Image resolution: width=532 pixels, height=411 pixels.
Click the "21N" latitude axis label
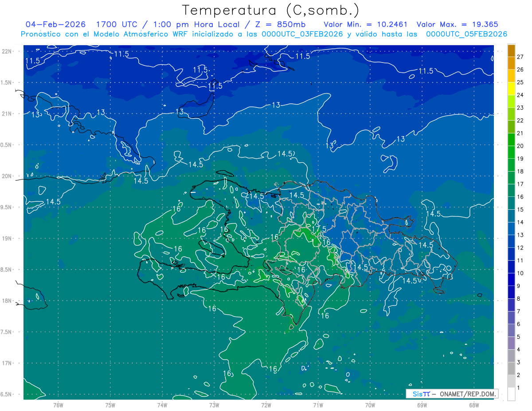[8, 114]
